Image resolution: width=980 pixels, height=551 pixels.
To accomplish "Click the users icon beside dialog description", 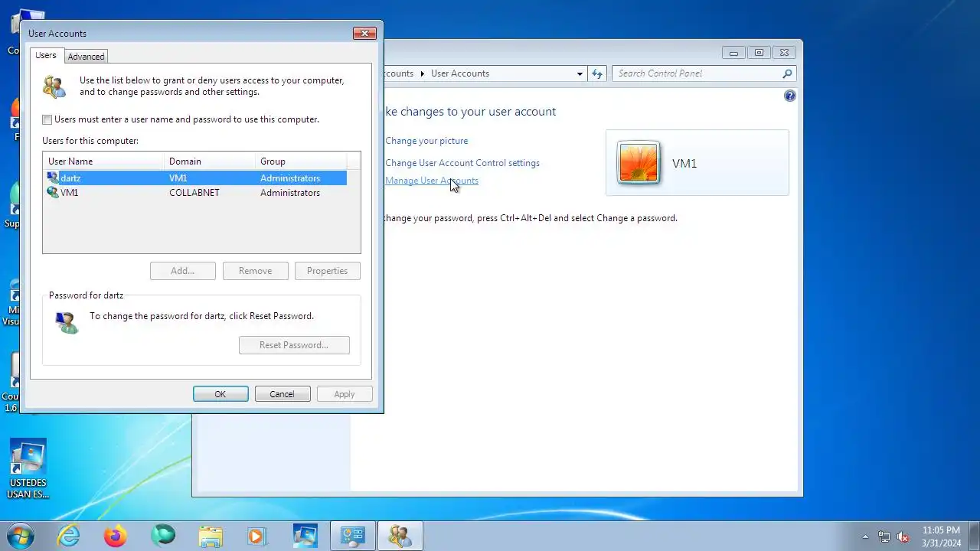I will tap(55, 86).
